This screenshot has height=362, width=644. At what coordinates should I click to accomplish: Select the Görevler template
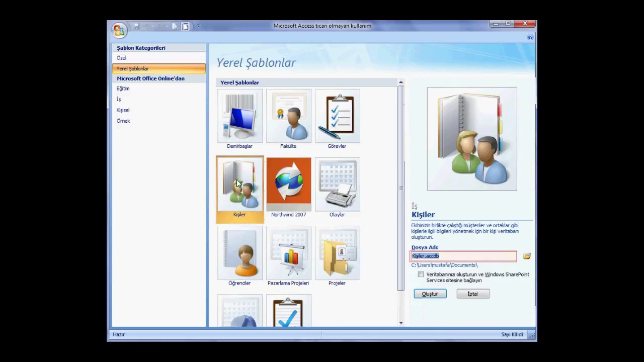coord(337,120)
